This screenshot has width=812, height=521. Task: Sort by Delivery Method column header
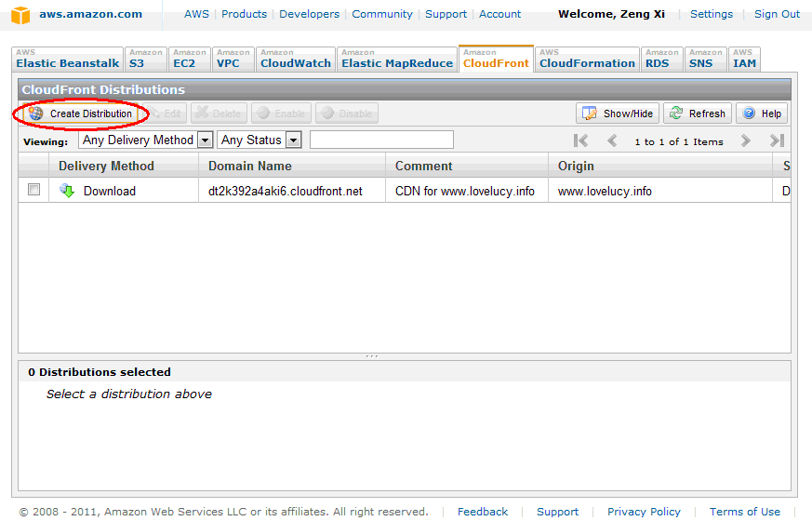pos(124,166)
